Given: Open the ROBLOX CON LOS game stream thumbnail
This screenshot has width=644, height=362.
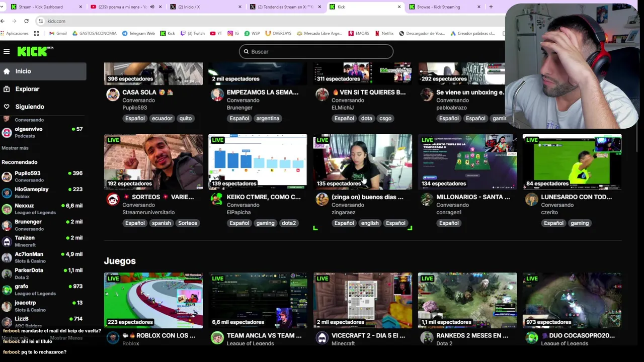Looking at the screenshot, I should point(153,300).
